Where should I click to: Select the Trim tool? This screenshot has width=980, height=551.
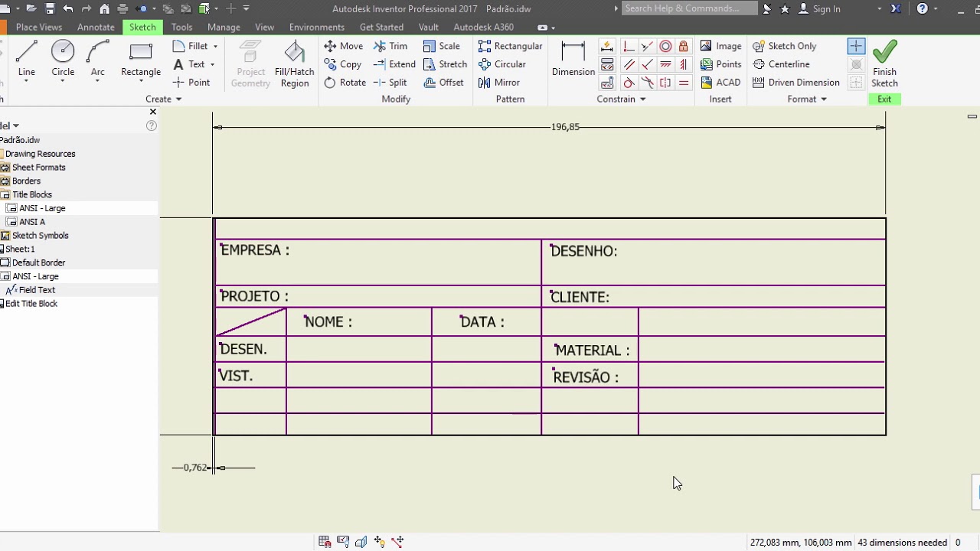tap(390, 46)
